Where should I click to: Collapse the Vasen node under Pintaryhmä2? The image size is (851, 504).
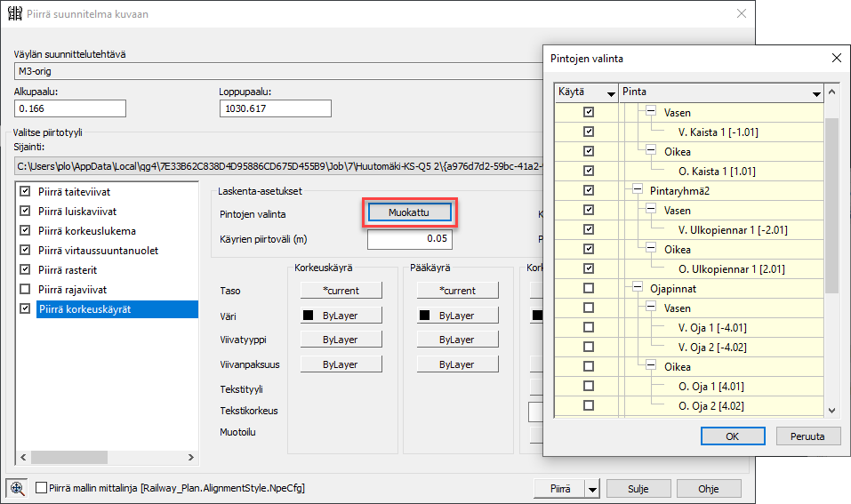click(x=651, y=209)
